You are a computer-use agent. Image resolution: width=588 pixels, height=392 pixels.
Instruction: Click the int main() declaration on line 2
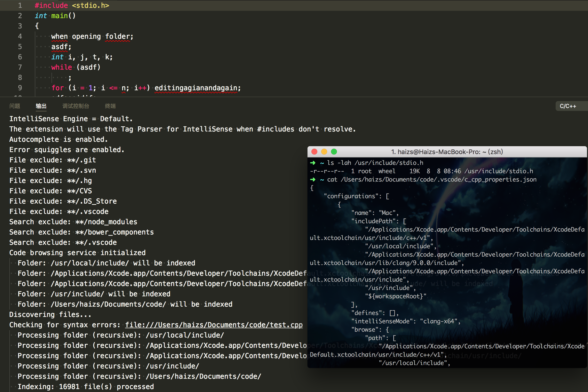point(54,15)
